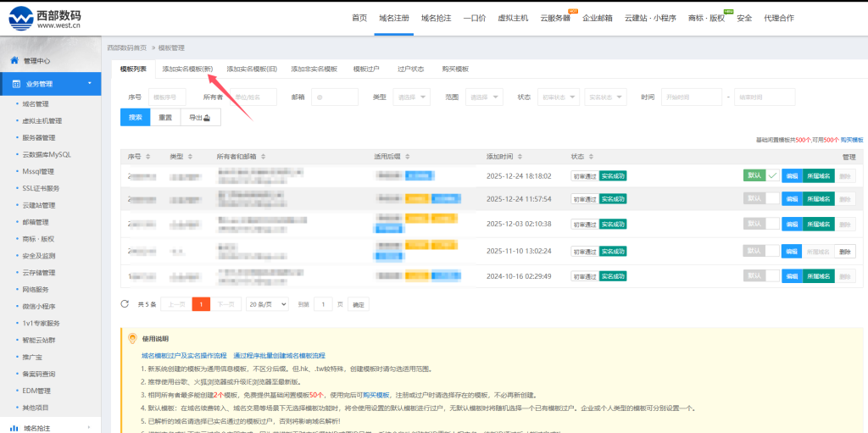The height and width of the screenshot is (433, 868).
Task: Click 西部数码首页 breadcrumb link
Action: (x=127, y=48)
